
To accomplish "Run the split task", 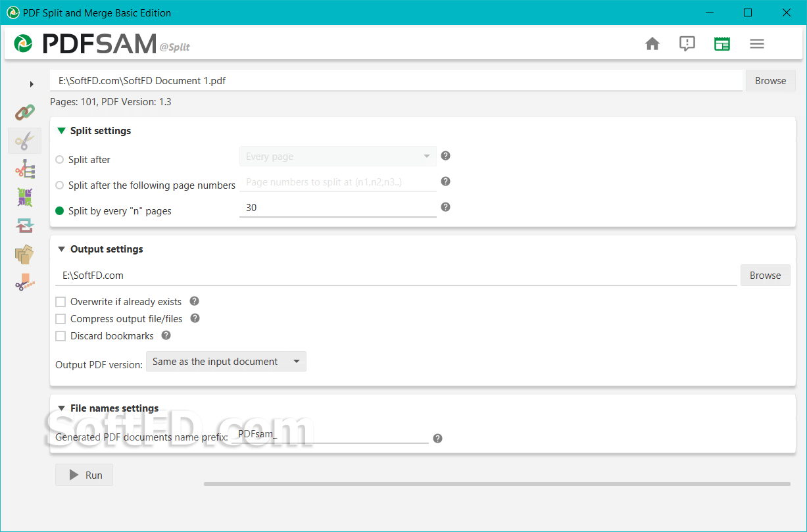I will (84, 475).
